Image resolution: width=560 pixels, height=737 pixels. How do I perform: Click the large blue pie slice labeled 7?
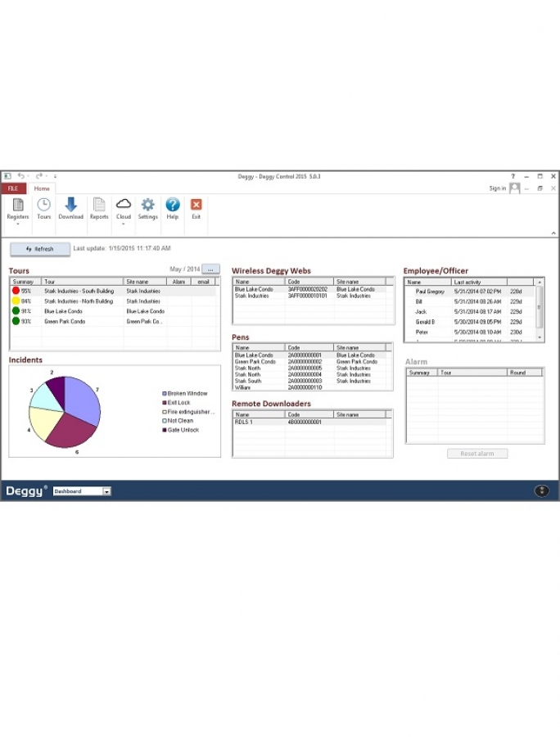[84, 400]
